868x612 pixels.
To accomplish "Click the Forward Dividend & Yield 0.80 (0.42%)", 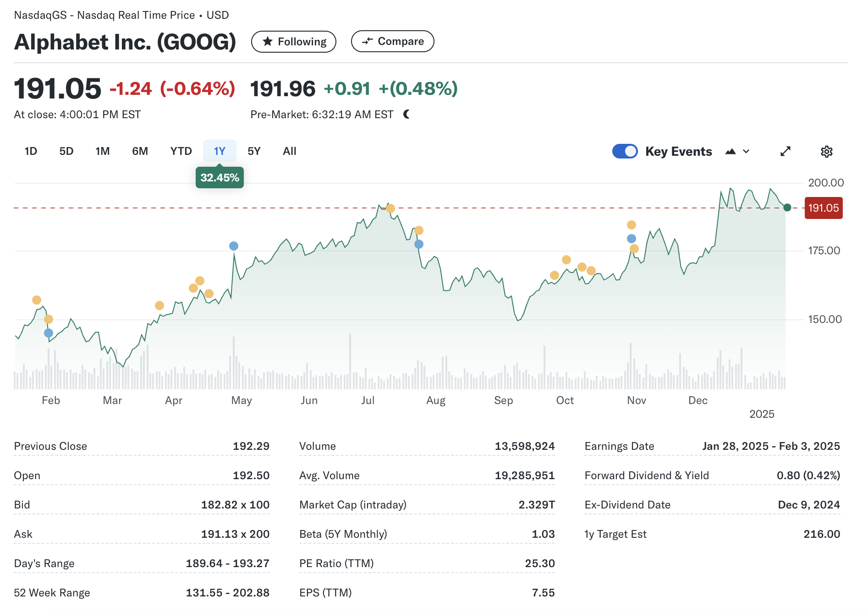I will pos(808,475).
